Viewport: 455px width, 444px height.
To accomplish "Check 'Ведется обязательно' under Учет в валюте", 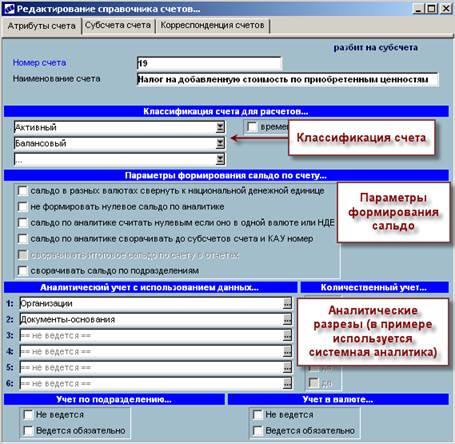I will click(x=258, y=431).
